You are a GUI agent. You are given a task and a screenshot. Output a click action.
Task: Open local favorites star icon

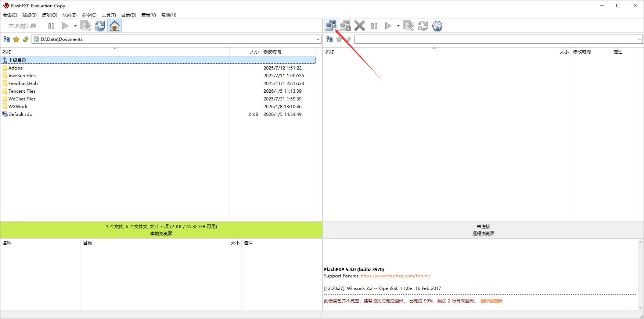click(x=16, y=39)
